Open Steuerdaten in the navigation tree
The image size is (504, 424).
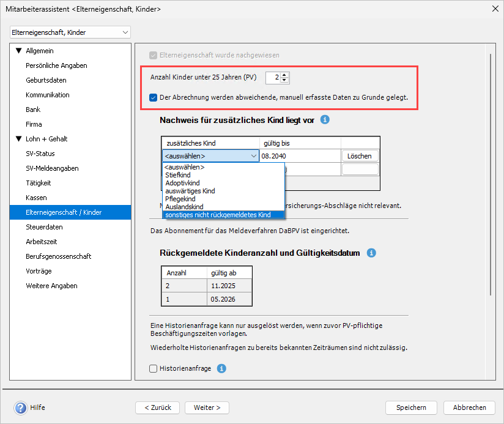pyautogui.click(x=44, y=227)
